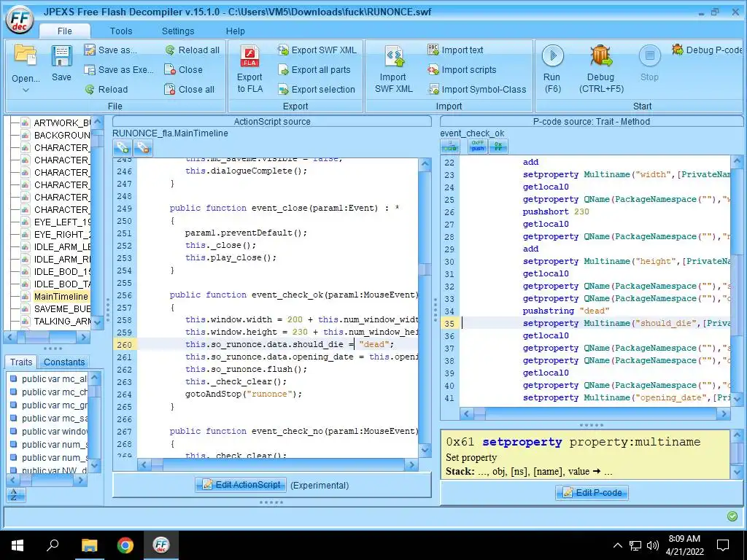The image size is (747, 560).
Task: Open File Explorer from taskbar
Action: tap(89, 545)
